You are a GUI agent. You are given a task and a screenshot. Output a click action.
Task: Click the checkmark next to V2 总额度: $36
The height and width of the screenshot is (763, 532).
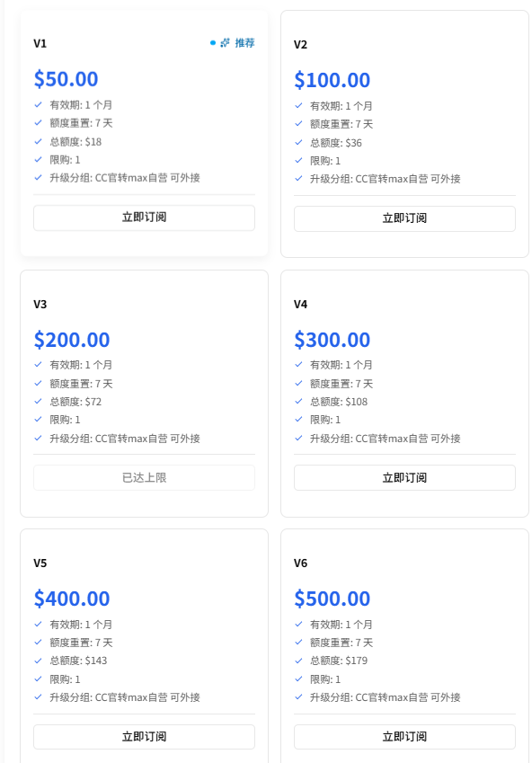[x=298, y=142]
